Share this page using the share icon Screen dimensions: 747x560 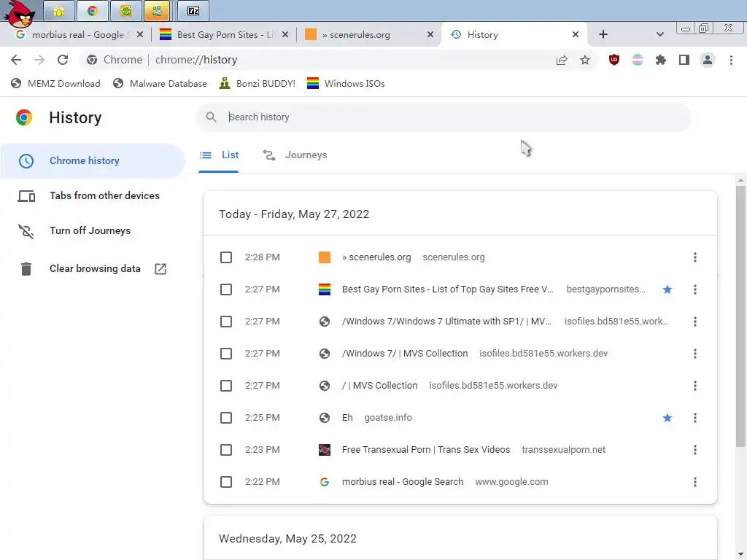(x=562, y=60)
